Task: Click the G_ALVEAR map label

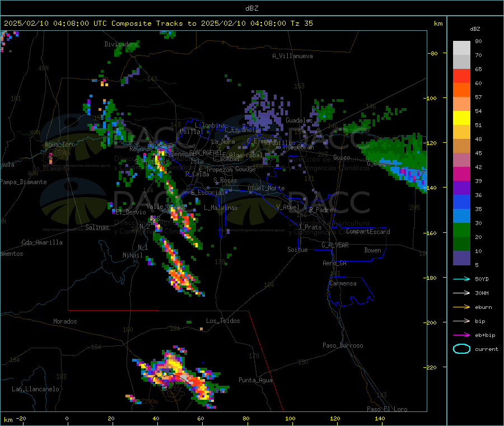Action: (335, 245)
